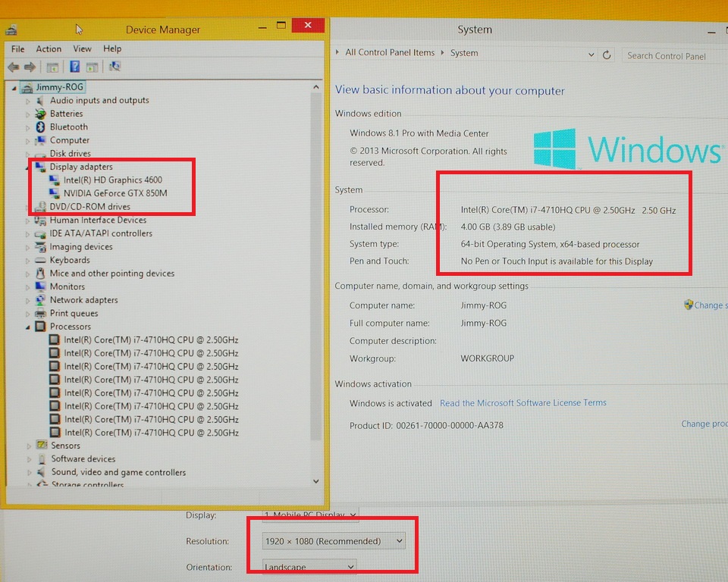Click the Intel(R) HD Graphics 4600 adapter icon
This screenshot has height=582, width=728.
click(55, 180)
